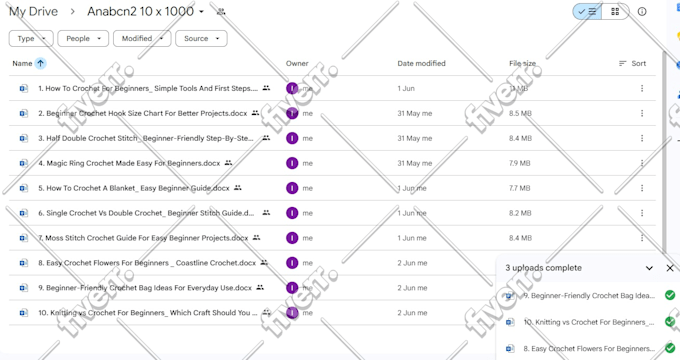Open Anabcn2 10 x 1000 folder menu
Image resolution: width=680 pixels, height=360 pixels.
pyautogui.click(x=146, y=12)
